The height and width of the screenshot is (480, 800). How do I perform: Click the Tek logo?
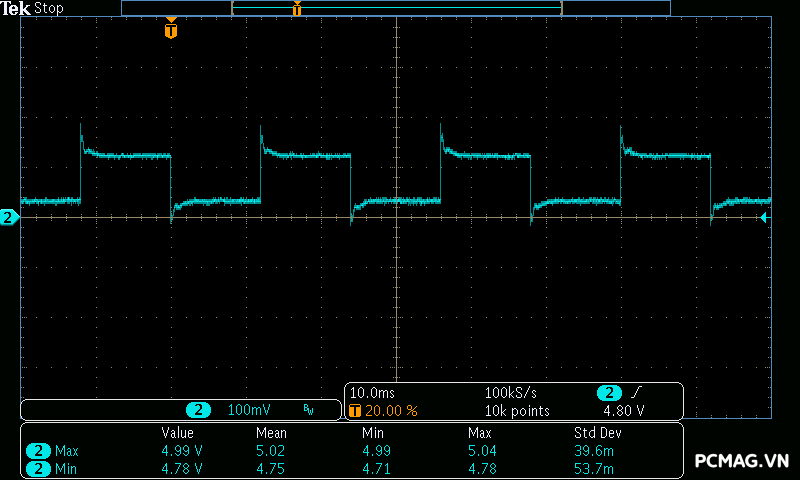16,8
